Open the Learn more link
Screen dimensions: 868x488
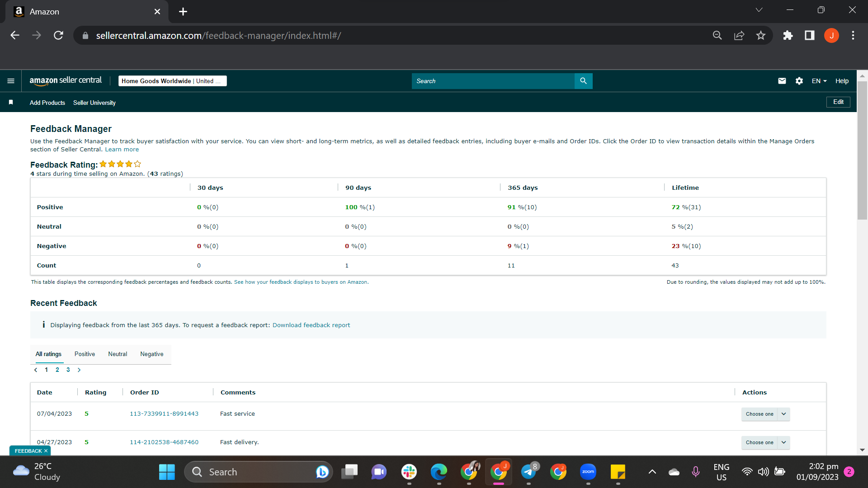122,150
